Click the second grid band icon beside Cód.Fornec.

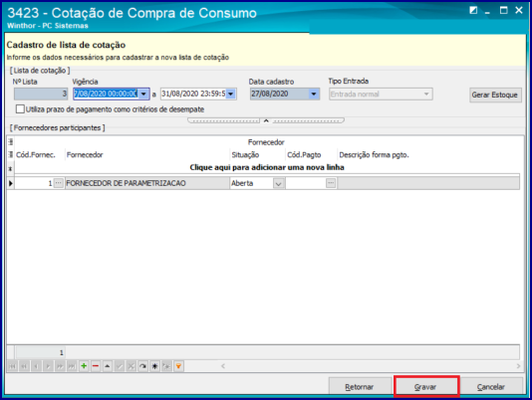(11, 155)
